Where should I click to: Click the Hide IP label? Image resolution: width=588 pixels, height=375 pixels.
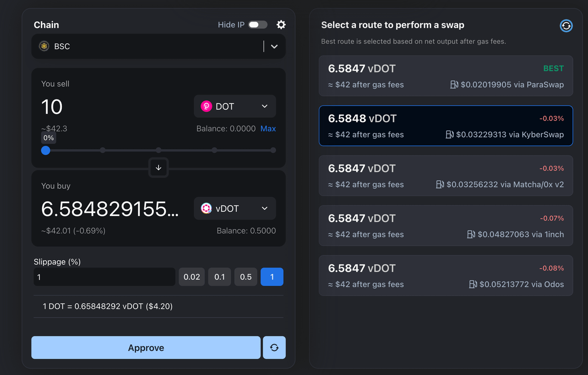pos(231,25)
